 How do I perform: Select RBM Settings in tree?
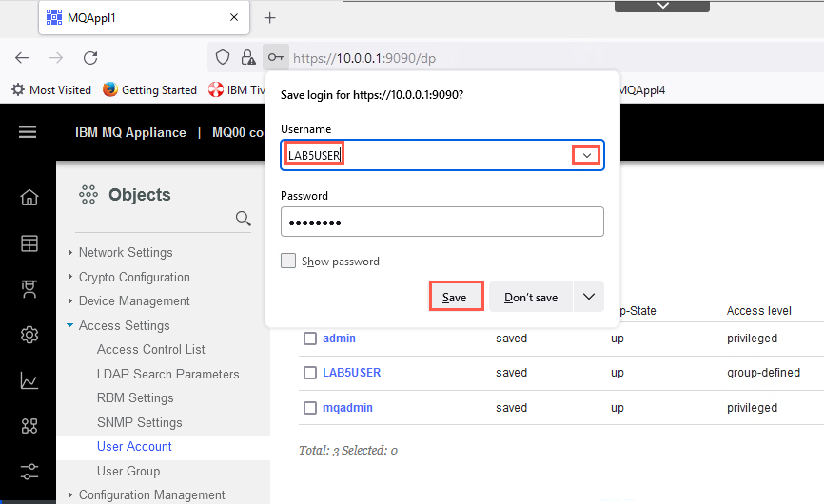(135, 397)
